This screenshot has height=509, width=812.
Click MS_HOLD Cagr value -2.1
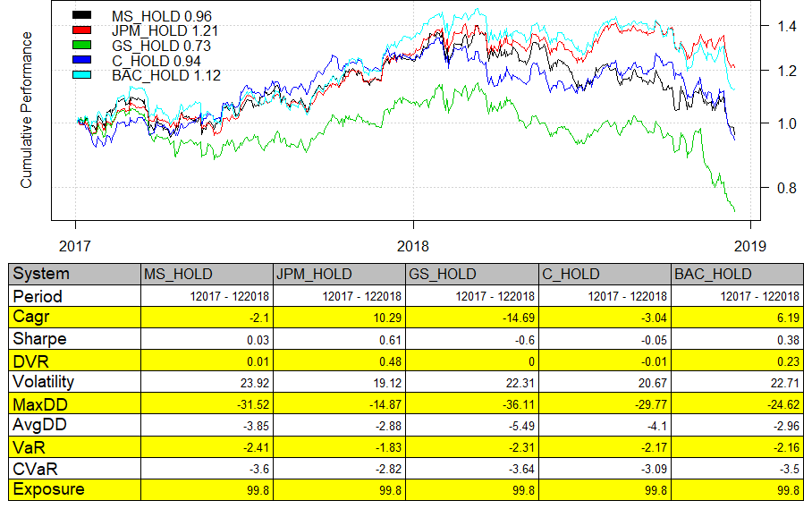click(258, 318)
